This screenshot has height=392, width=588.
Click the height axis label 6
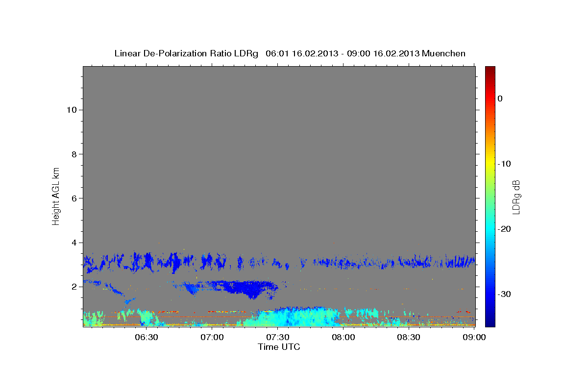[73, 198]
